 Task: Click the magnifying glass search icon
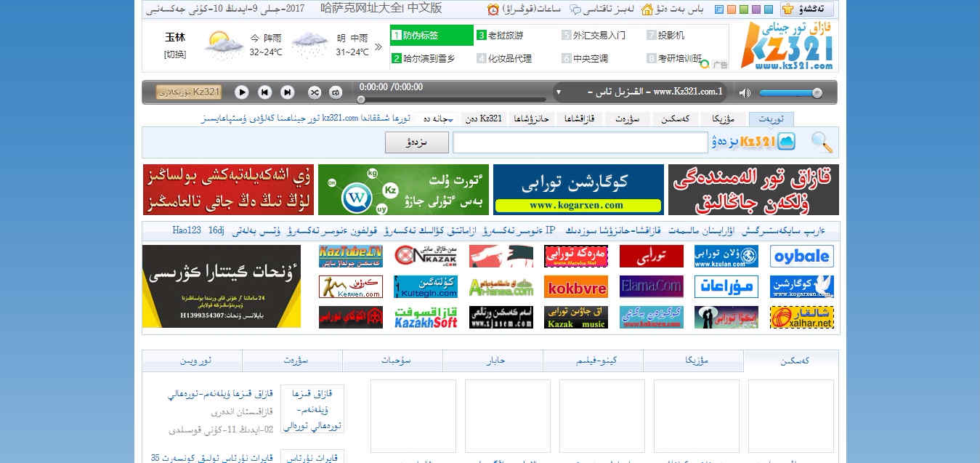pyautogui.click(x=822, y=142)
